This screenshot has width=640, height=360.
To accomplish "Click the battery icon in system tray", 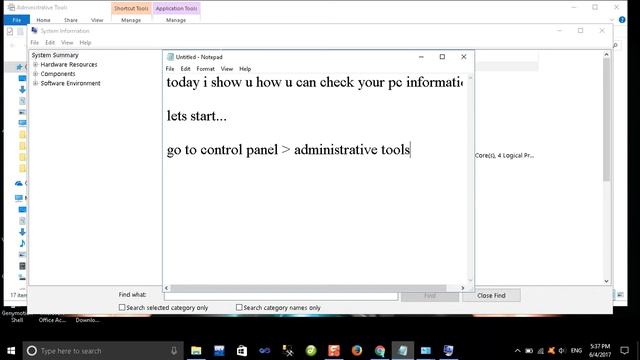I will tap(529, 351).
